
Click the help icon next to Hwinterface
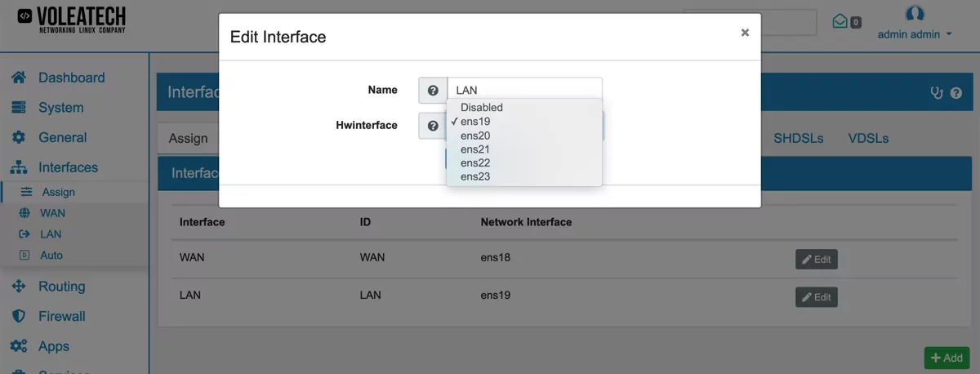[433, 126]
